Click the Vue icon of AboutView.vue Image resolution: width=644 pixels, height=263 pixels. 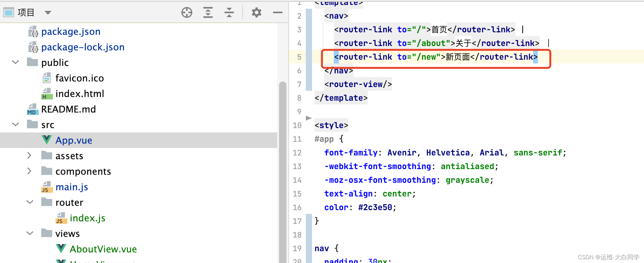pos(61,248)
